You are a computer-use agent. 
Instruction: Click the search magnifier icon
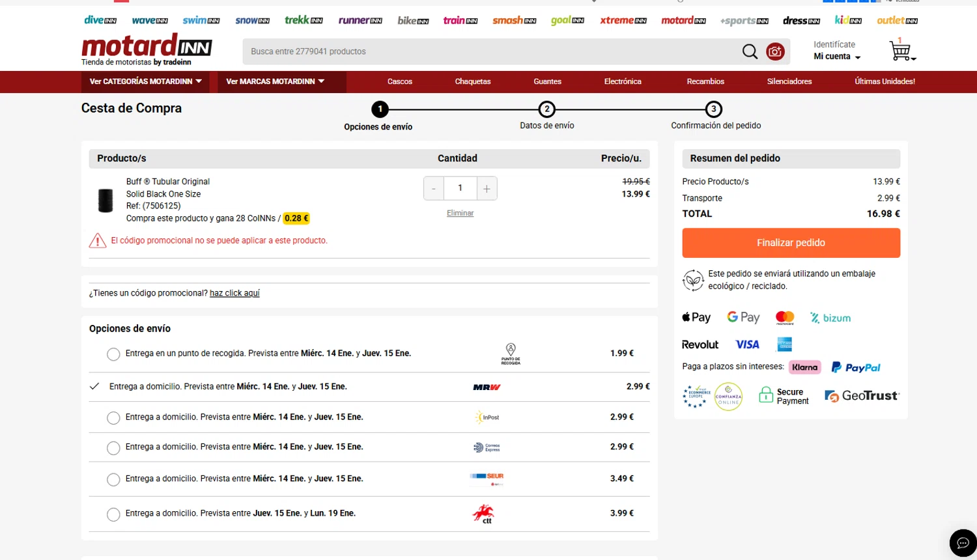click(x=750, y=51)
